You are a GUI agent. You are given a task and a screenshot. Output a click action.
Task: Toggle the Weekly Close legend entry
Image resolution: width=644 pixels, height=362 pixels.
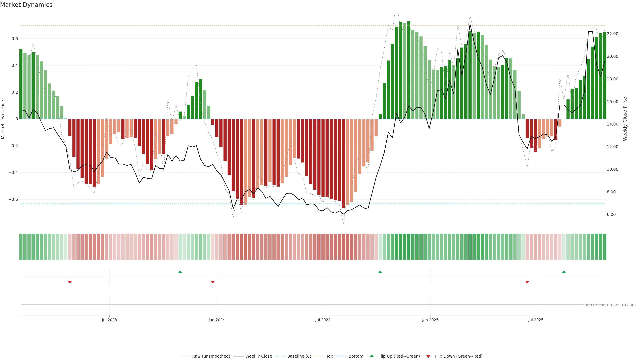pyautogui.click(x=258, y=356)
